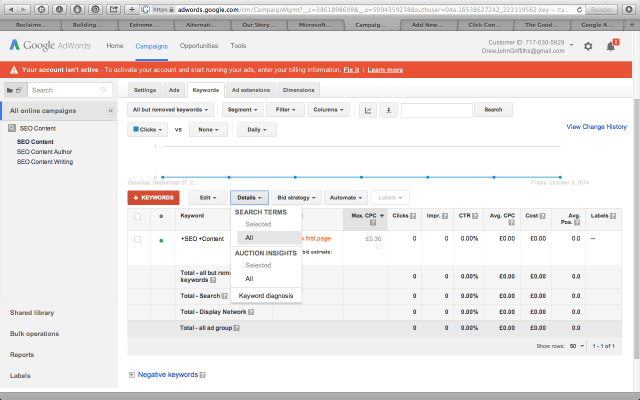This screenshot has width=640, height=400.
Task: Open the Segment dropdown
Action: [x=242, y=110]
